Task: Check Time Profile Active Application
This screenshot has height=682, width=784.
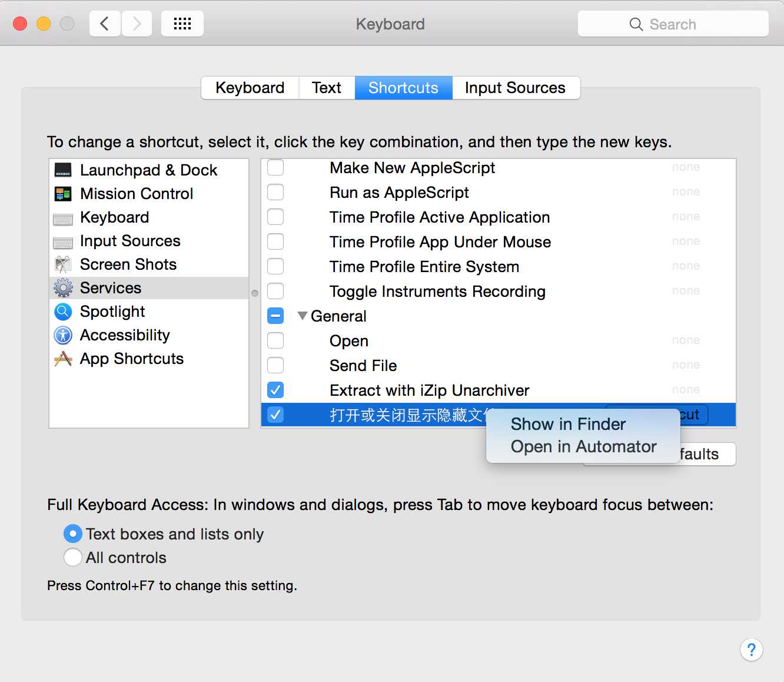Action: pyautogui.click(x=275, y=217)
